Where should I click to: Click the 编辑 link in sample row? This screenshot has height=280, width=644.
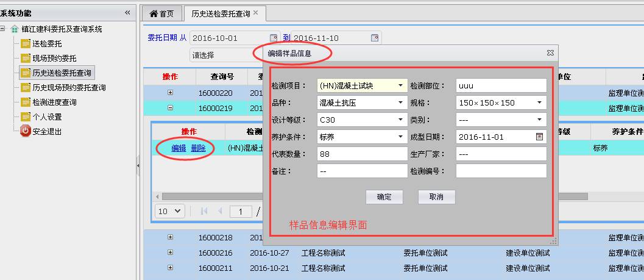click(179, 148)
